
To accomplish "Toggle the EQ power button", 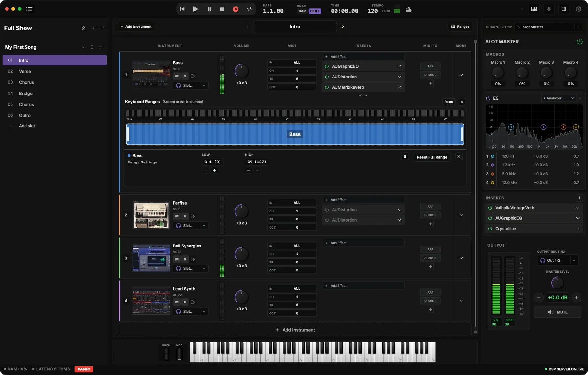I will [x=488, y=98].
